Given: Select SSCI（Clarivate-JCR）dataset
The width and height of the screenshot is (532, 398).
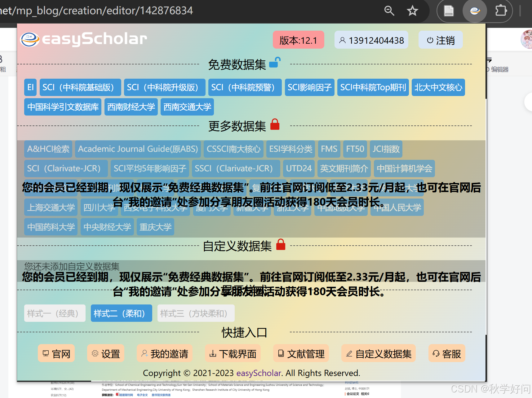Looking at the screenshot, I should (236, 168).
